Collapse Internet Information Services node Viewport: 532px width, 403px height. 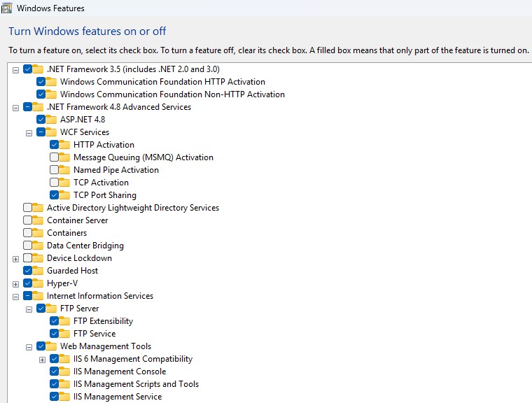click(x=15, y=297)
